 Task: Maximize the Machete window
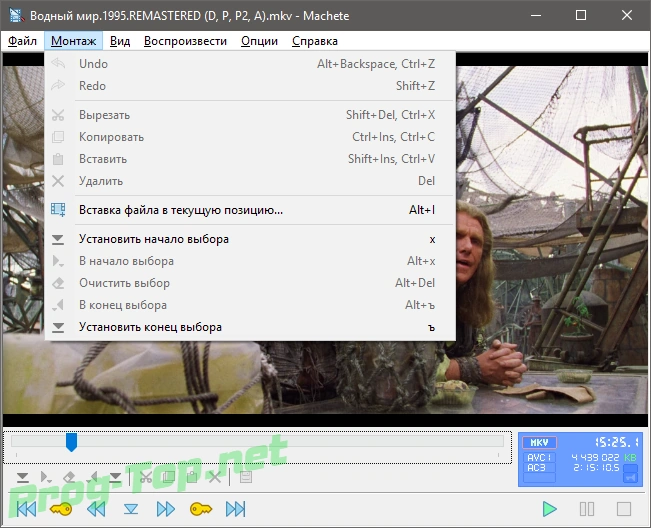[581, 15]
